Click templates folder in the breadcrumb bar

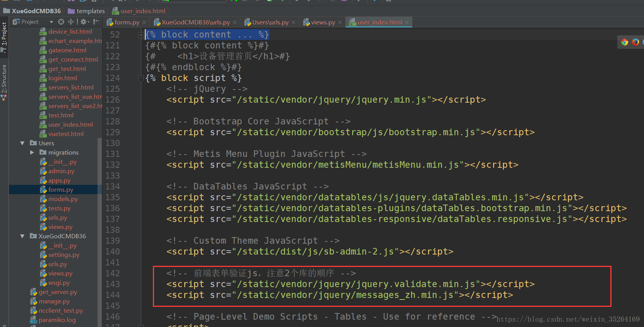point(86,11)
